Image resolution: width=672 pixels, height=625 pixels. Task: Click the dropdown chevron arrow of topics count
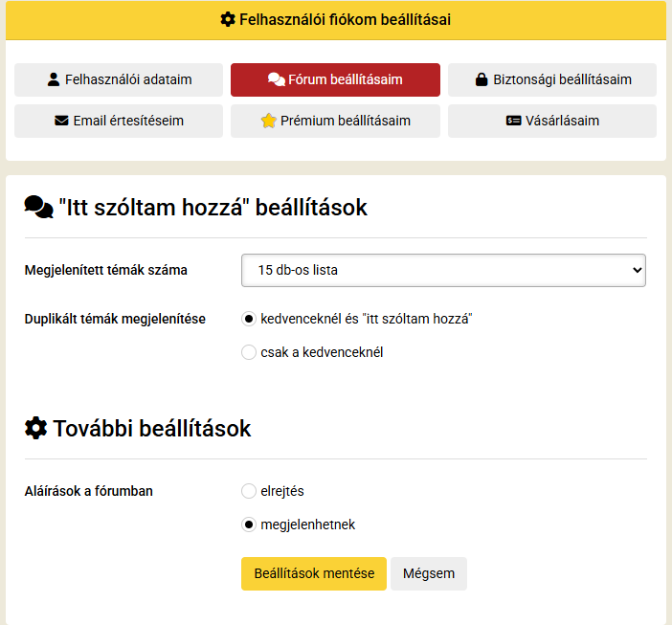click(x=637, y=270)
